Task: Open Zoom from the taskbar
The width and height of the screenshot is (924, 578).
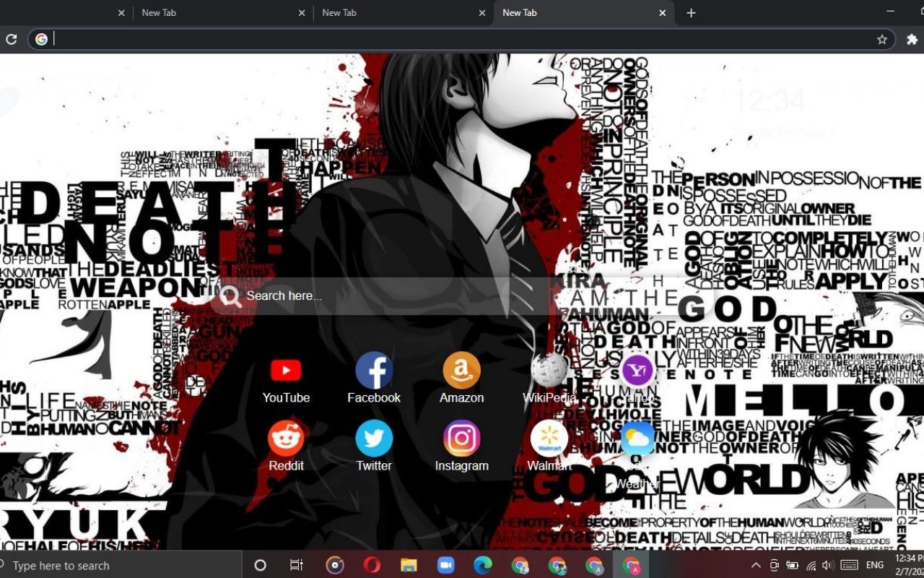Action: (x=446, y=565)
